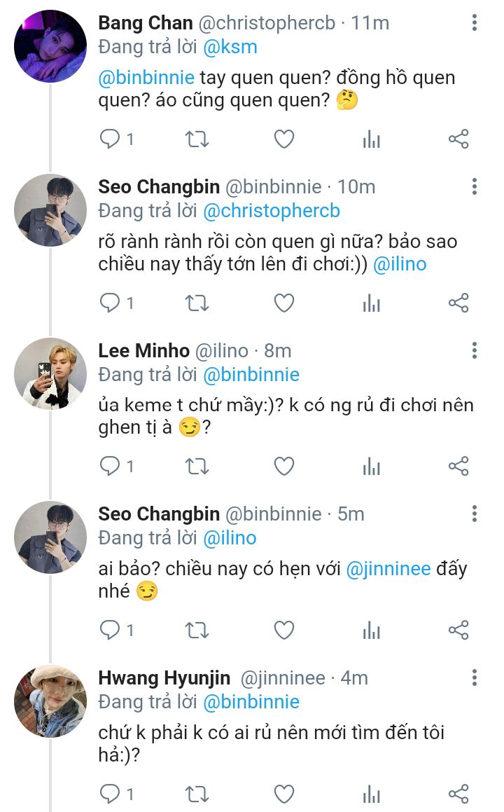Share Hwang Hyunjin's tweet

[458, 794]
